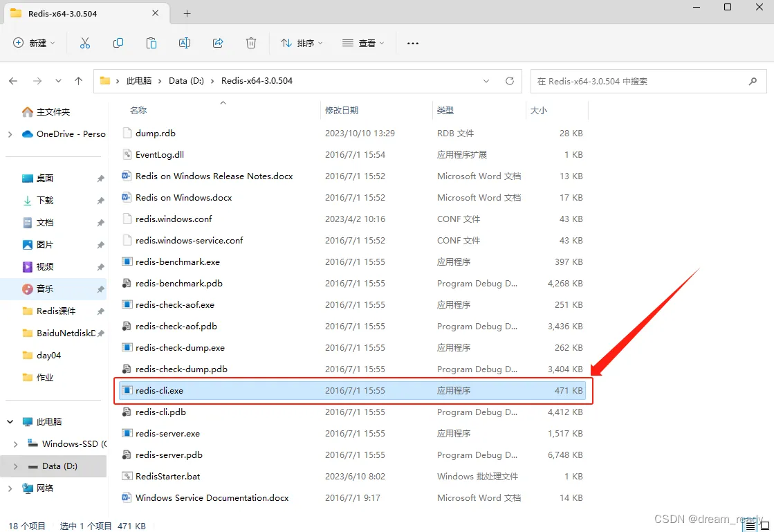
Task: Select the redis-benchmark.exe file icon
Action: tap(127, 262)
